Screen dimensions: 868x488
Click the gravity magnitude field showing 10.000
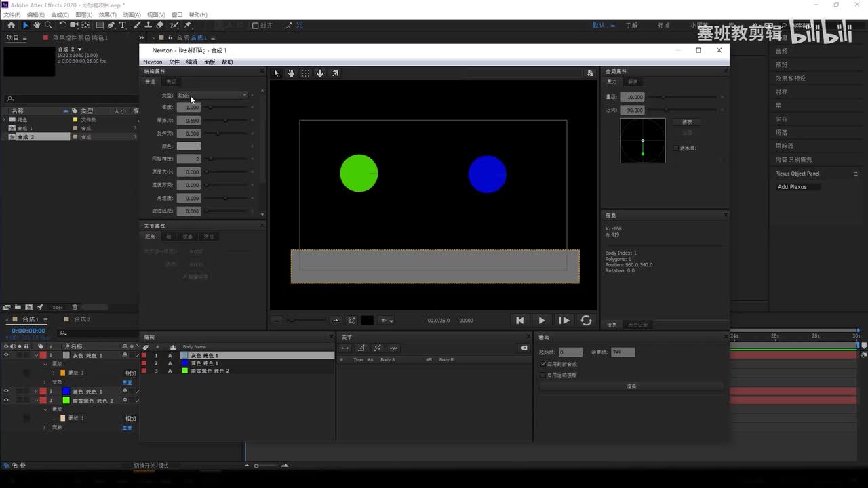tap(631, 97)
